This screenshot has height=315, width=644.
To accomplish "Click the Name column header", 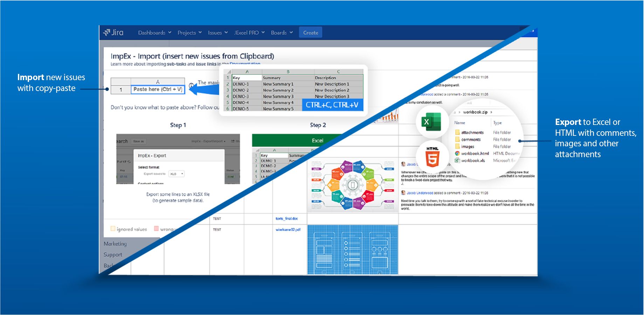I will pos(460,122).
